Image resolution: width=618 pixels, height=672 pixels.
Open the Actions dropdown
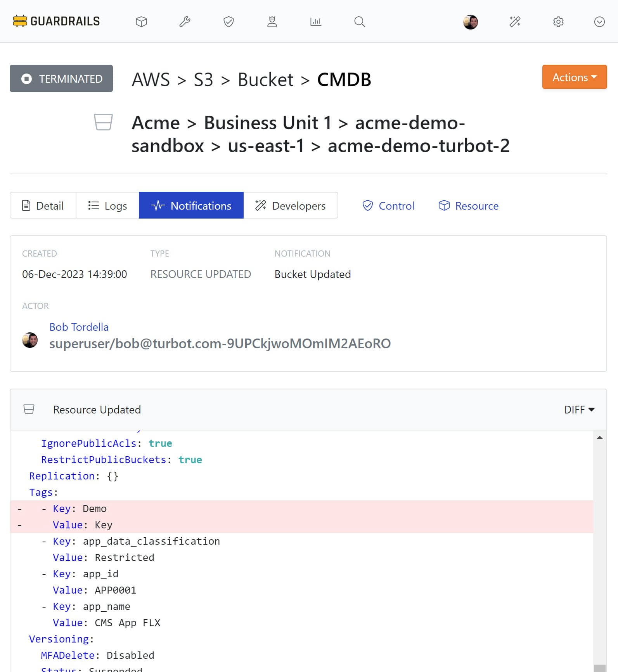(574, 77)
